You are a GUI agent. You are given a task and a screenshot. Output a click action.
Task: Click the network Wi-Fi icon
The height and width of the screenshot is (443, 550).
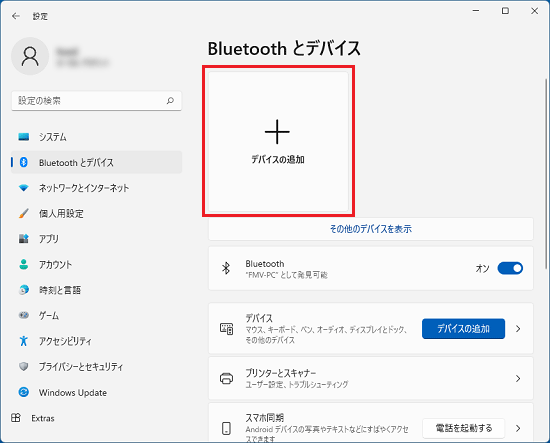[24, 188]
